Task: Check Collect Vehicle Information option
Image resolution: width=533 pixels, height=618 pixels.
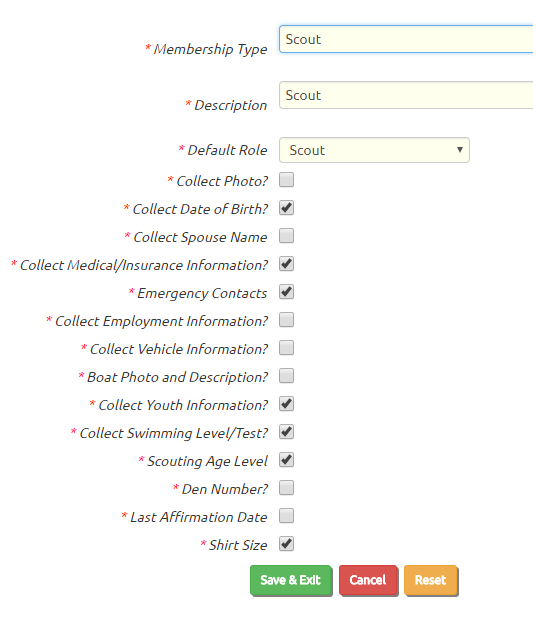Action: tap(286, 348)
